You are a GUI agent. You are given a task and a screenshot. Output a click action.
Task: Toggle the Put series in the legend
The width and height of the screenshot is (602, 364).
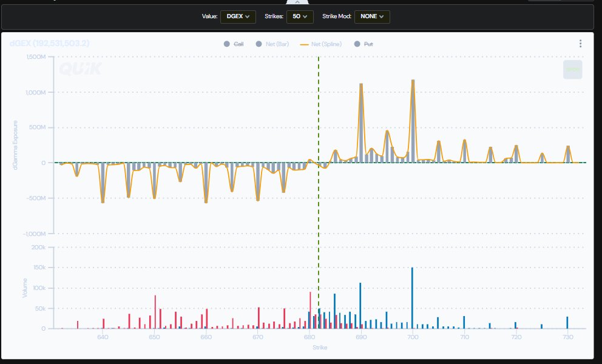pos(364,44)
